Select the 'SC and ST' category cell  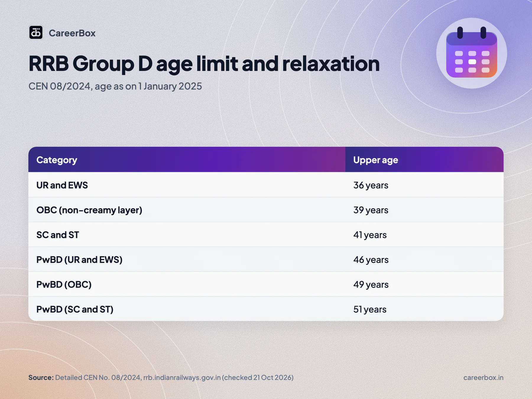coord(187,235)
